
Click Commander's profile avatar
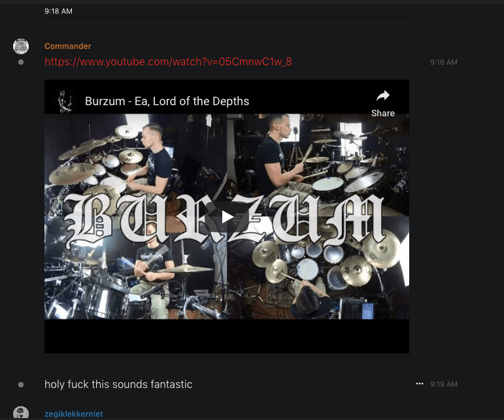[21, 46]
